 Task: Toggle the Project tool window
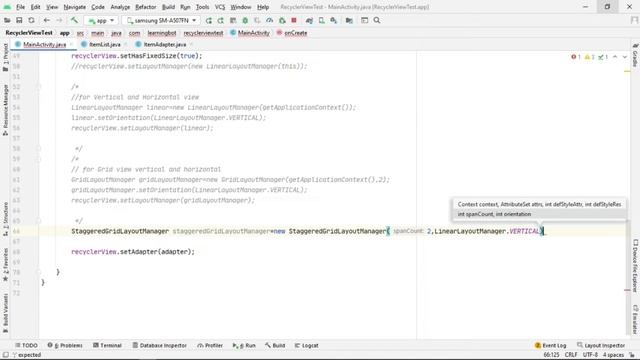pyautogui.click(x=5, y=57)
